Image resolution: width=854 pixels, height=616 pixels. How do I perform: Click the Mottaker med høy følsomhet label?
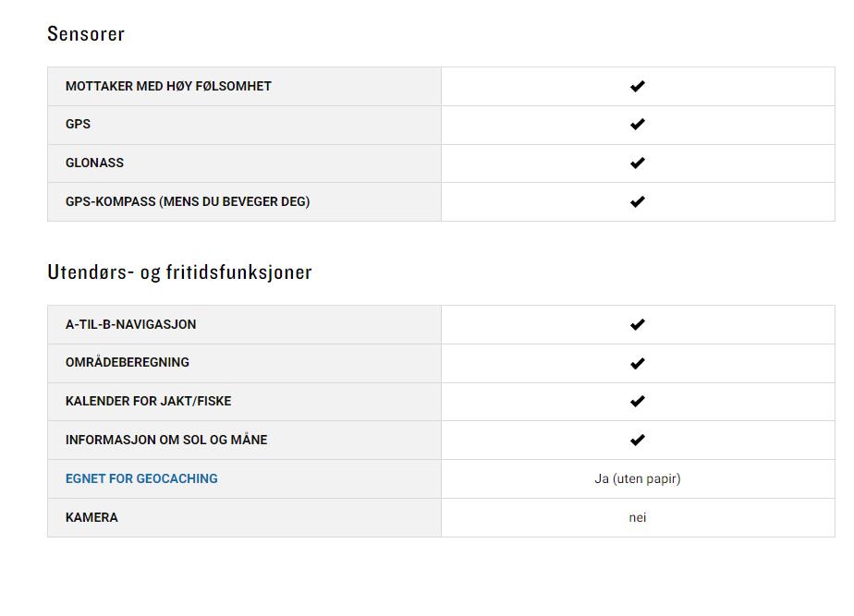(168, 86)
